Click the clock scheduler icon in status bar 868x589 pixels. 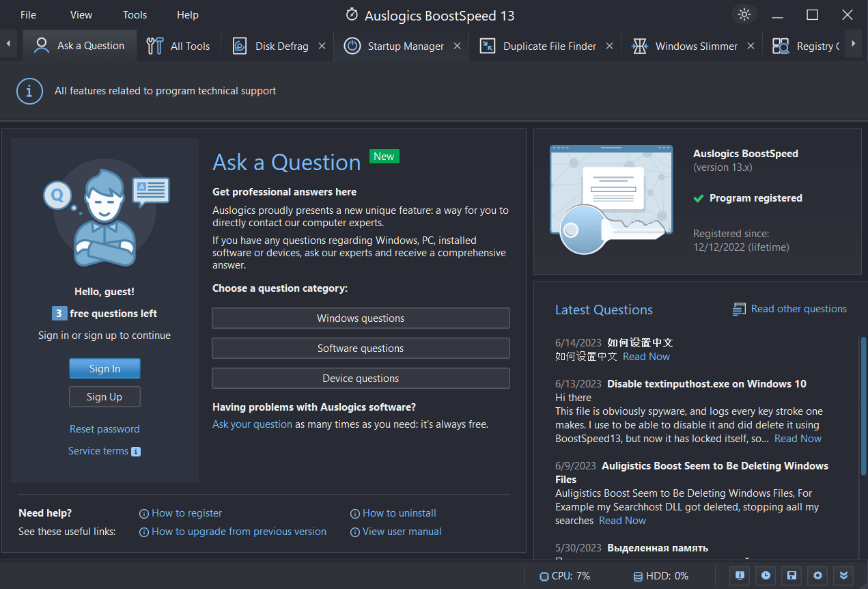point(766,575)
